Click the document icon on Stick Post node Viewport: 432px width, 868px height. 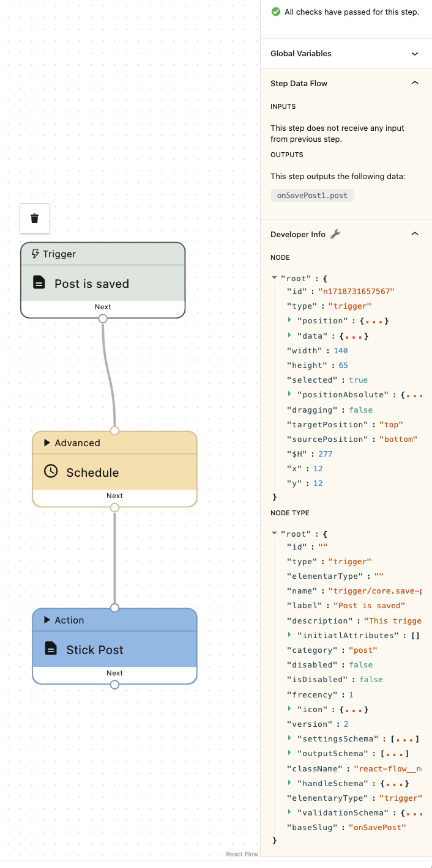click(51, 649)
